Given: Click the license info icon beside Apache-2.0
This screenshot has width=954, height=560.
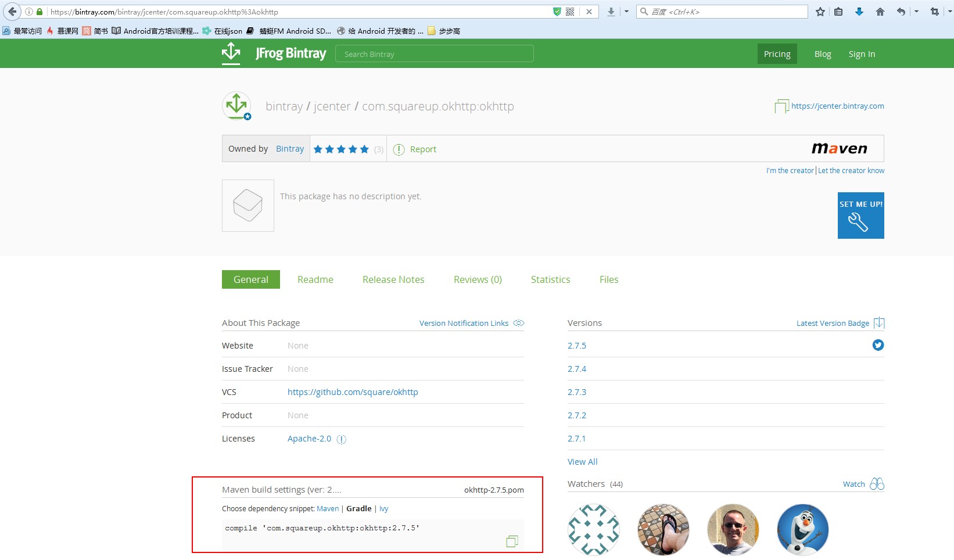Looking at the screenshot, I should coord(342,439).
